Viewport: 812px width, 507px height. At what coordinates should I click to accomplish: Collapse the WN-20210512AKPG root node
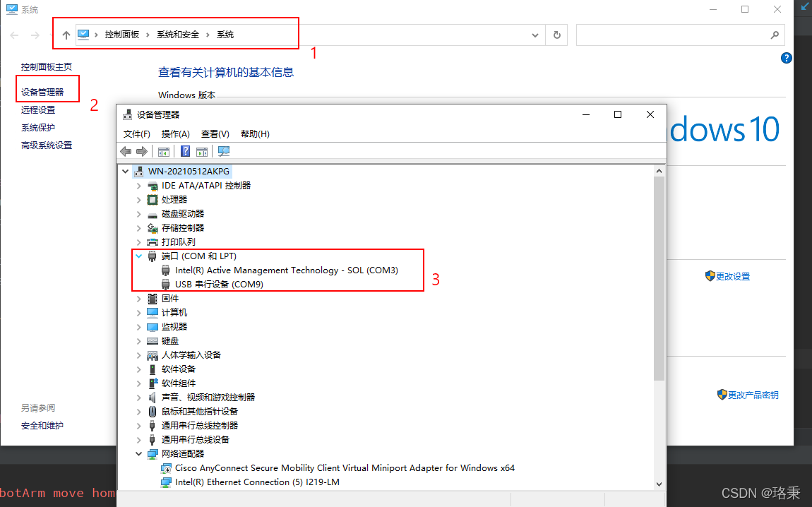coord(125,171)
